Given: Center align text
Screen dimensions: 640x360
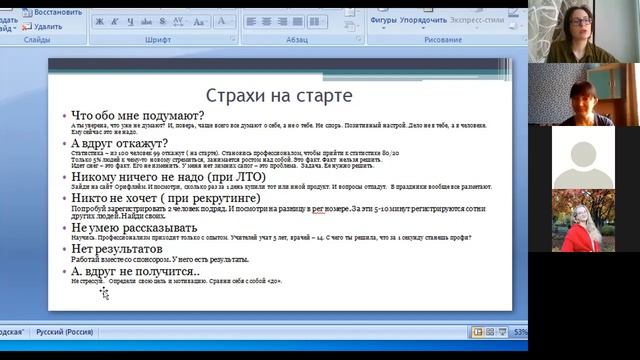Looking at the screenshot, I should click(x=267, y=22).
